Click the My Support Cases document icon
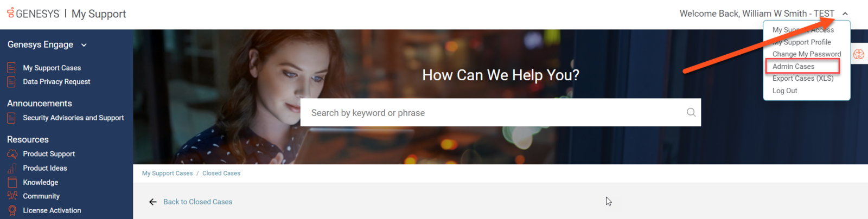This screenshot has width=868, height=219. pos(11,68)
